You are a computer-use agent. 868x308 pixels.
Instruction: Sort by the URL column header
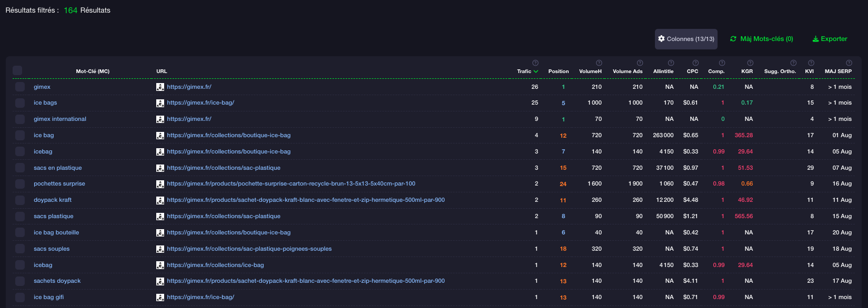(162, 71)
